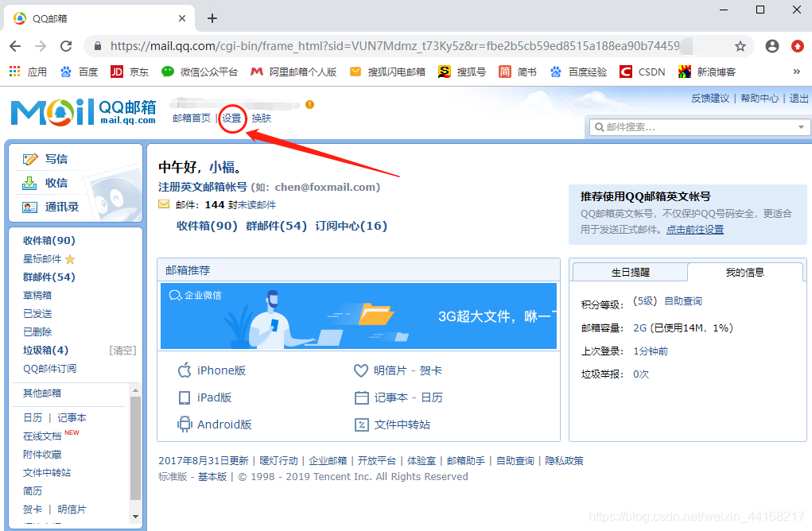This screenshot has width=812, height=531.
Task: Open the 草稿箱 drafts folder
Action: tap(37, 295)
